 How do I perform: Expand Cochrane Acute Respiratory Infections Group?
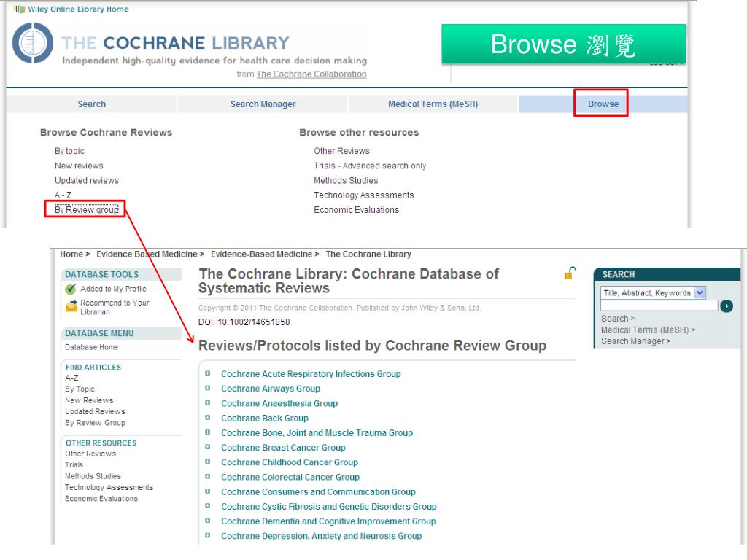[208, 373]
